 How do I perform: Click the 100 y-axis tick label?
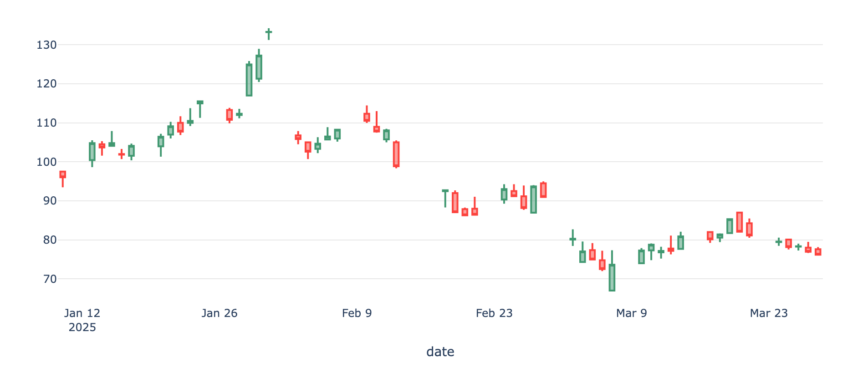47,162
